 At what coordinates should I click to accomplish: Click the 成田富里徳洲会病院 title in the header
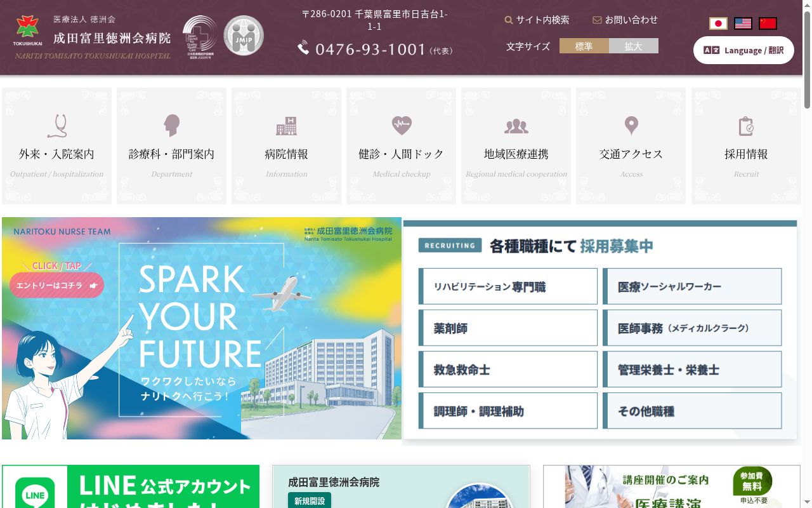(x=112, y=38)
